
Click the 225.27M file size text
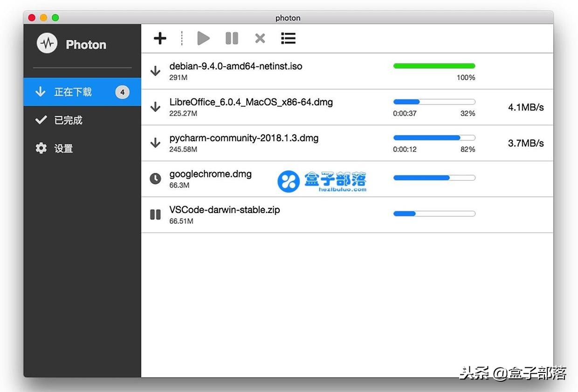click(x=183, y=114)
